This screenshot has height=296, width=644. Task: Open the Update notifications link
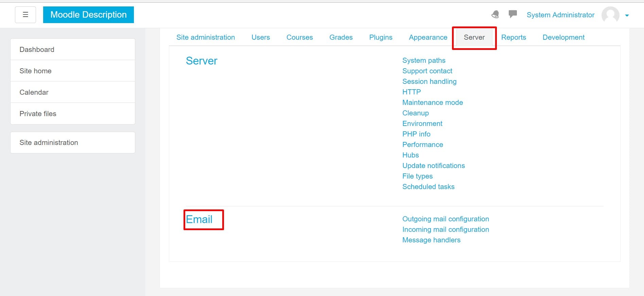click(434, 166)
